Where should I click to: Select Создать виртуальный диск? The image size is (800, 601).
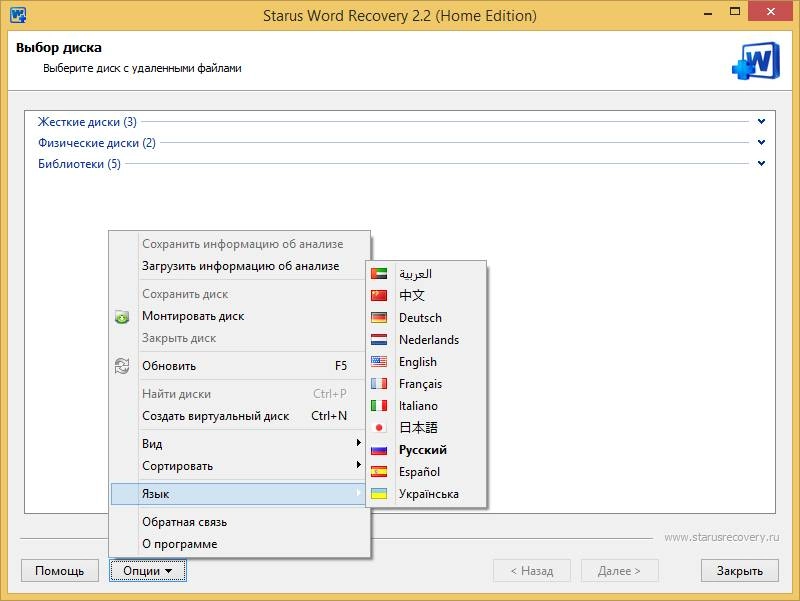pos(238,416)
